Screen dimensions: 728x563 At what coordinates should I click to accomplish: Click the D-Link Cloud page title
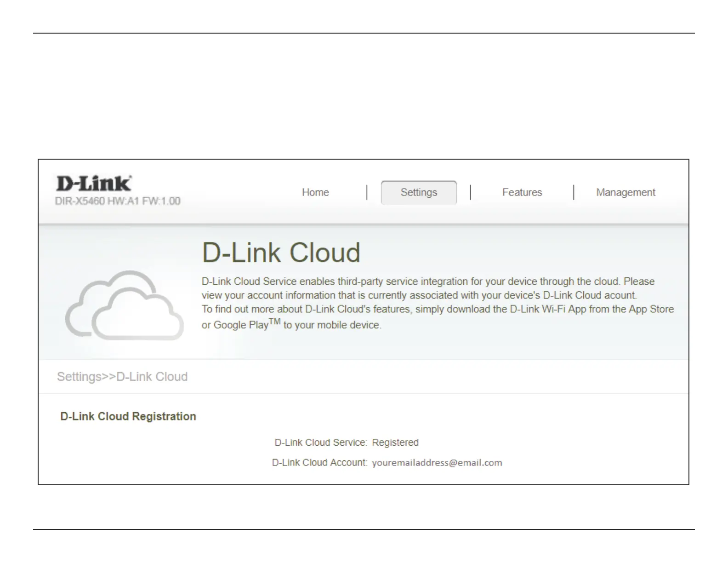click(281, 253)
